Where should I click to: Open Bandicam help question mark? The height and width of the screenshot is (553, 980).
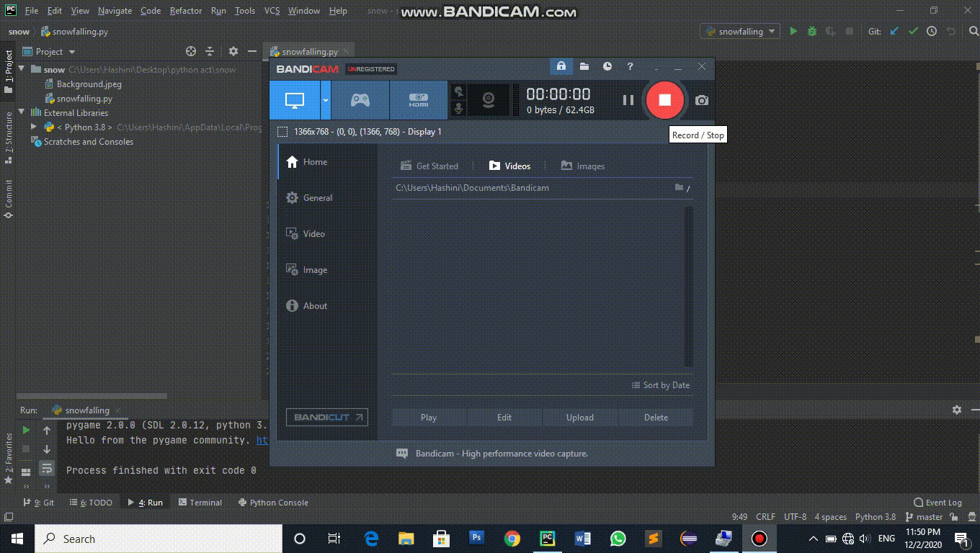[631, 66]
